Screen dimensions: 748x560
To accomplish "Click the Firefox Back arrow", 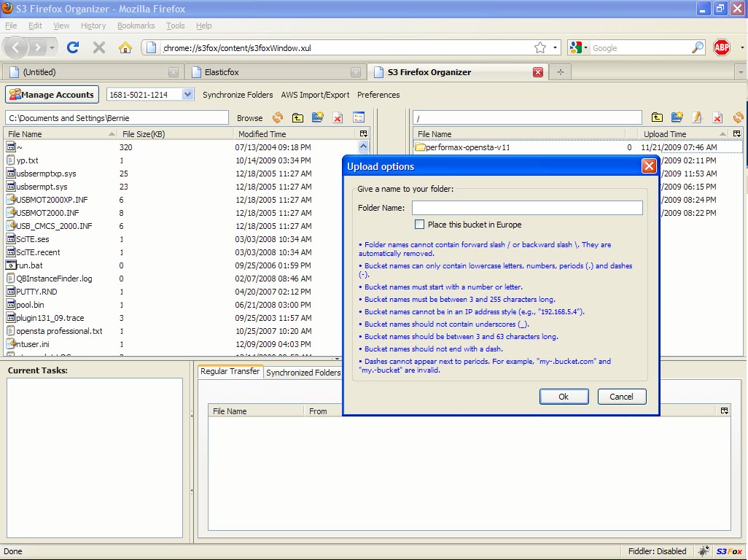I will coord(16,47).
